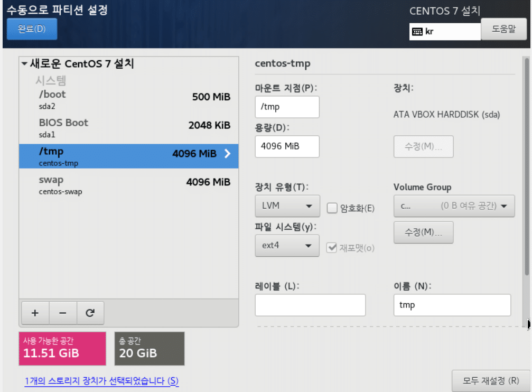Click the total space indicator showing 20 GiB
This screenshot has height=392, width=532.
(149, 348)
